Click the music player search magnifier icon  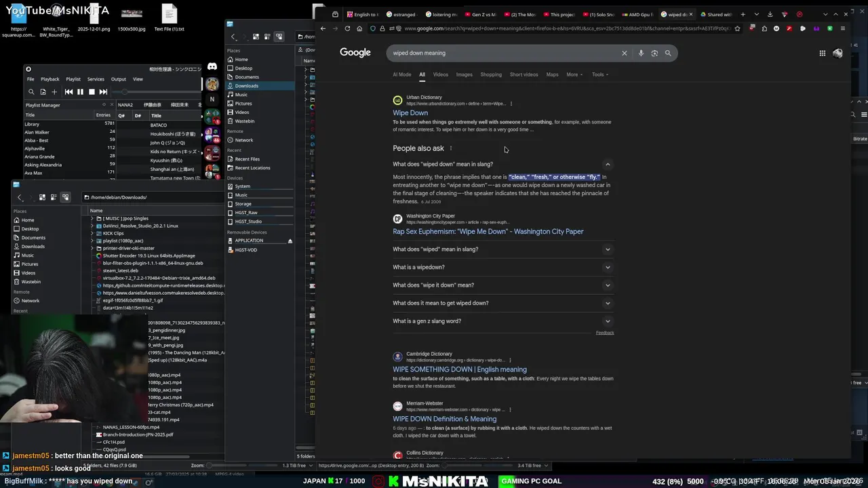click(31, 92)
